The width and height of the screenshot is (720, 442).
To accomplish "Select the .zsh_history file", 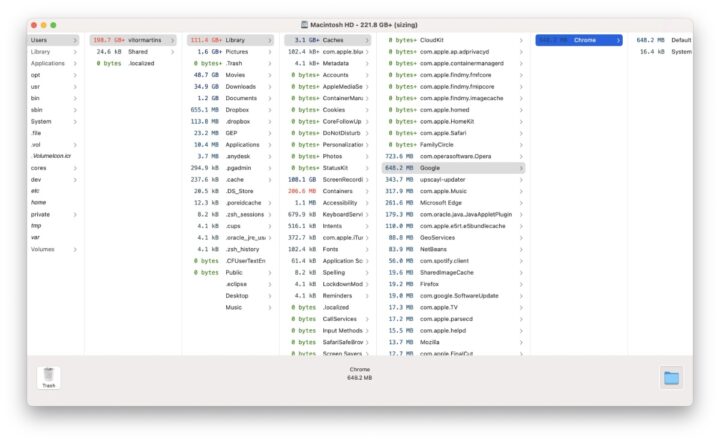I will click(231, 249).
